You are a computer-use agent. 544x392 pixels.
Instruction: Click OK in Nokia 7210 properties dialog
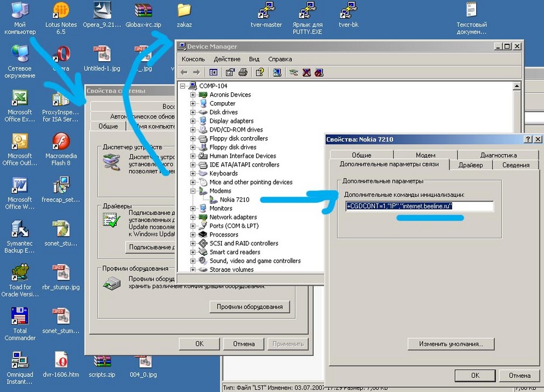point(475,376)
